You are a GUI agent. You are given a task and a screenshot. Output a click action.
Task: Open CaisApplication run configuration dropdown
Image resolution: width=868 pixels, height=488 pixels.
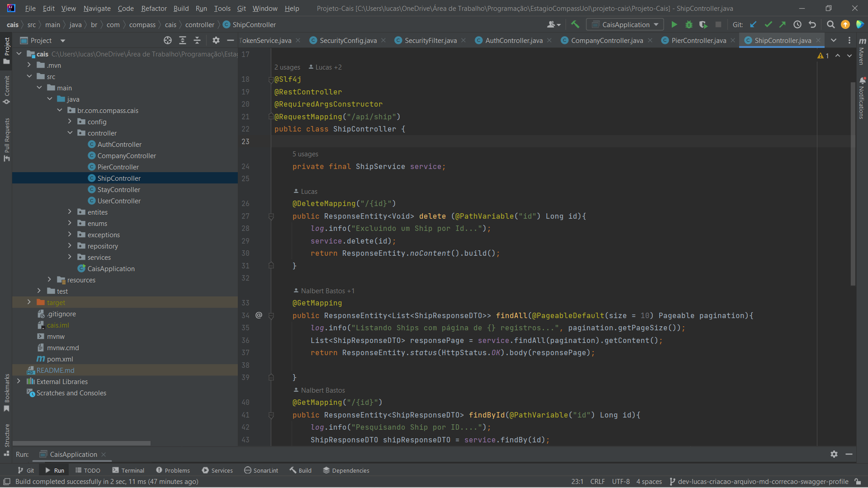[625, 25]
